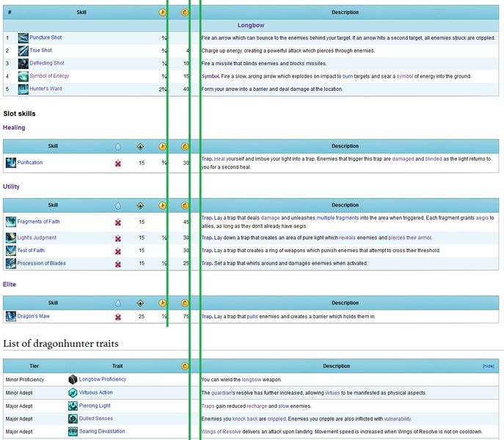Open the Virtuous Action trait link
The image size is (504, 440).
point(96,392)
